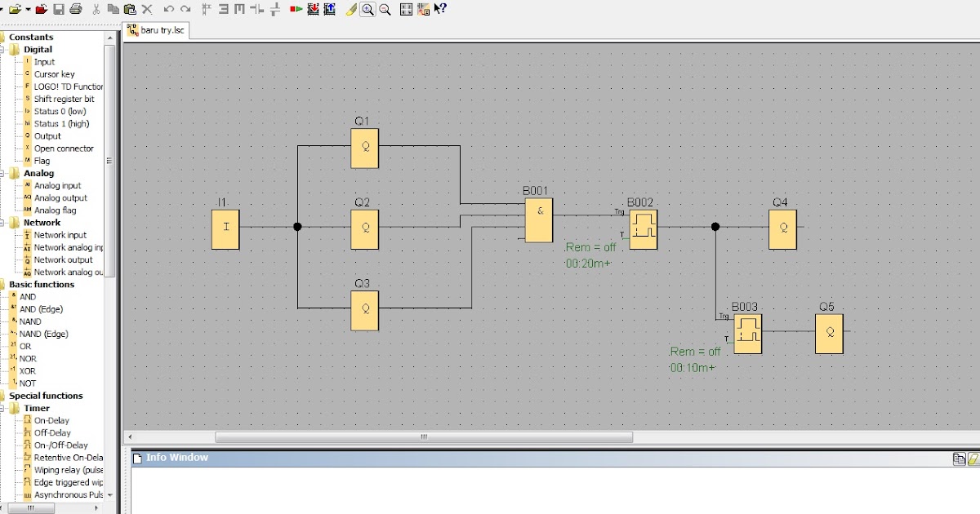Save the current circuit program
980x514 pixels.
59,9
